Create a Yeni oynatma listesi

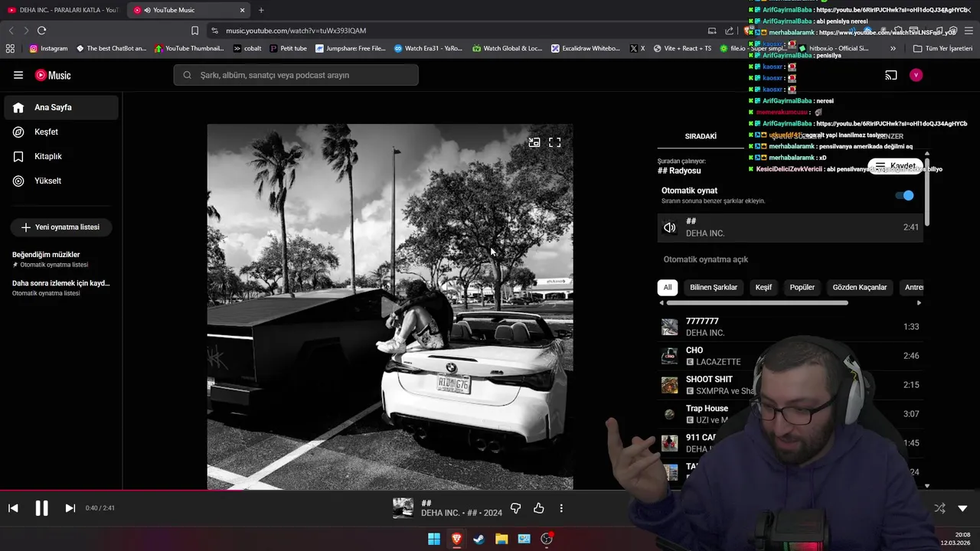click(x=60, y=227)
